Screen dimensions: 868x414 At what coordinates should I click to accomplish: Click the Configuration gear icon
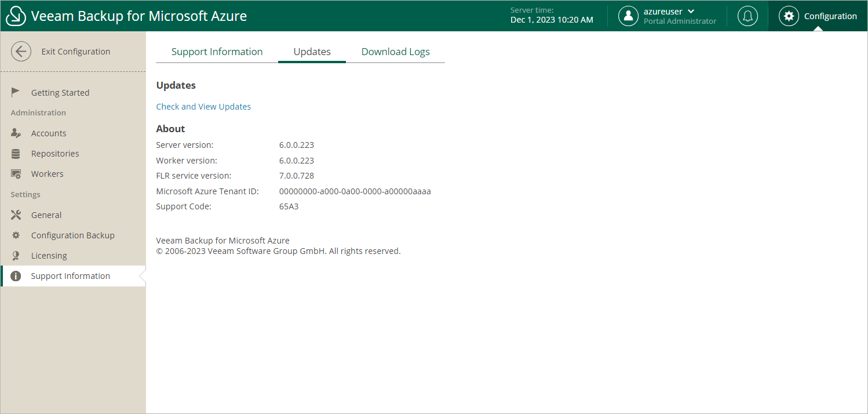tap(789, 16)
